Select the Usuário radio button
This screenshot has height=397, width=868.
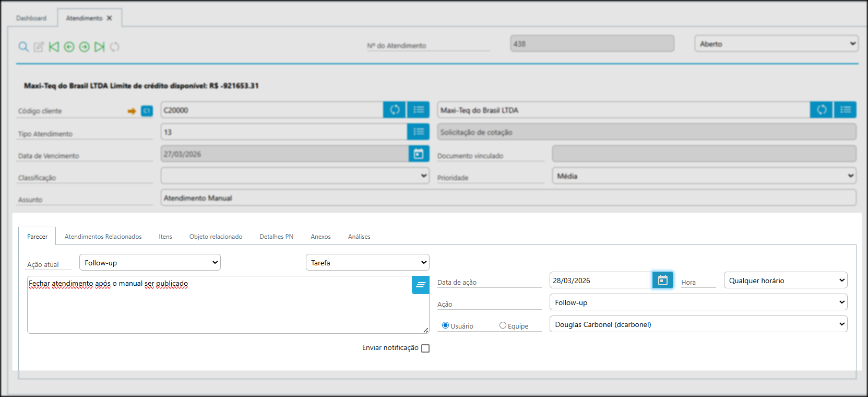pyautogui.click(x=445, y=325)
